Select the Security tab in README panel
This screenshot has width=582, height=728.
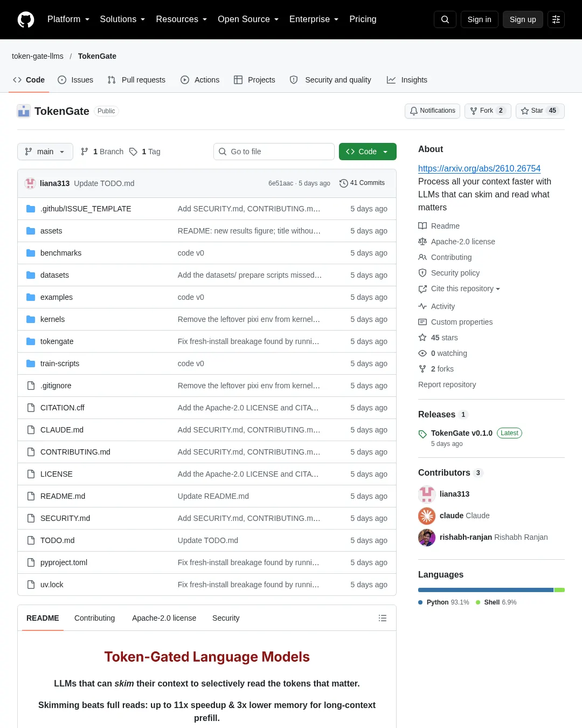click(x=226, y=618)
